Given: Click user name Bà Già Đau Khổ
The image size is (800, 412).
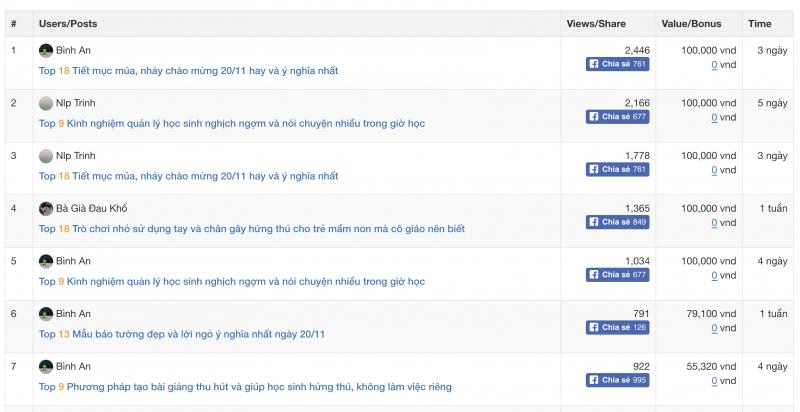Looking at the screenshot, I should [92, 208].
